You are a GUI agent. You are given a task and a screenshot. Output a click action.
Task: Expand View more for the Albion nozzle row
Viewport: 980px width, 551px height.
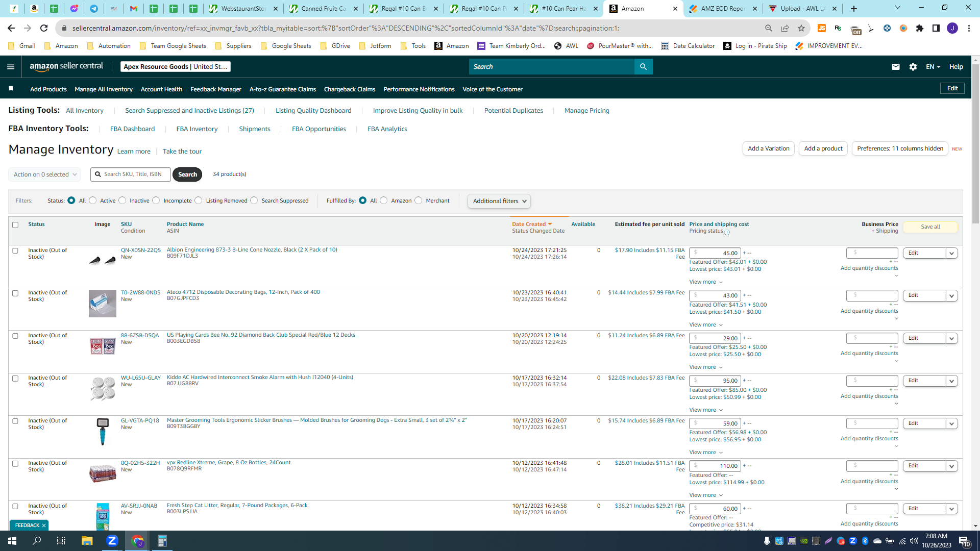click(706, 282)
